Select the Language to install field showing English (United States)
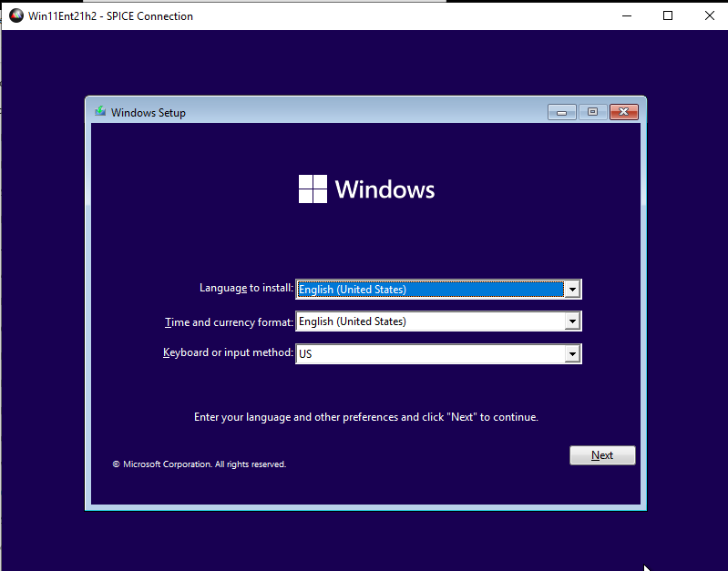The width and height of the screenshot is (728, 571). click(x=438, y=290)
